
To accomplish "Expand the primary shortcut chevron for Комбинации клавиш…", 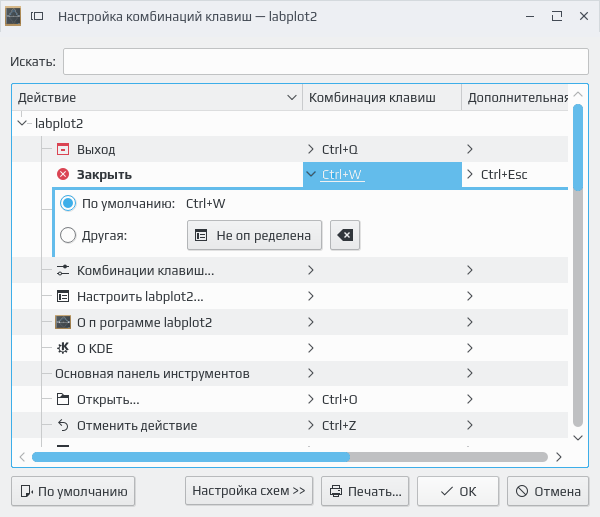I will coord(310,270).
